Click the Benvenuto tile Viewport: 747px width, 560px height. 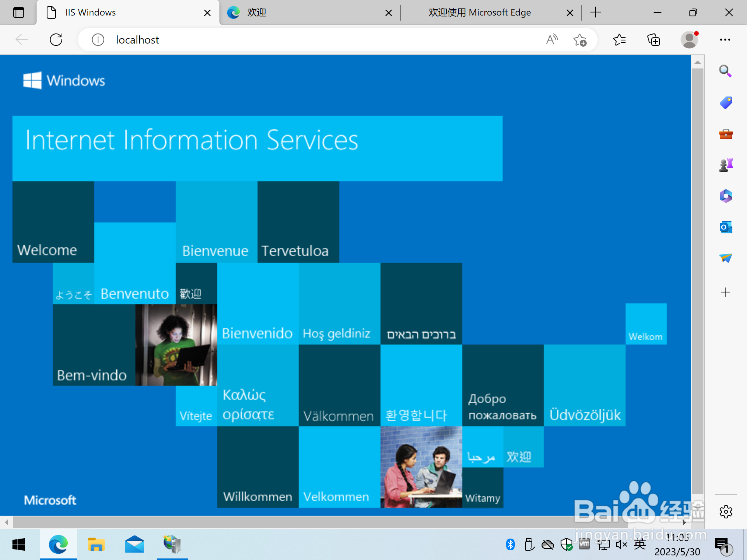pyautogui.click(x=135, y=263)
